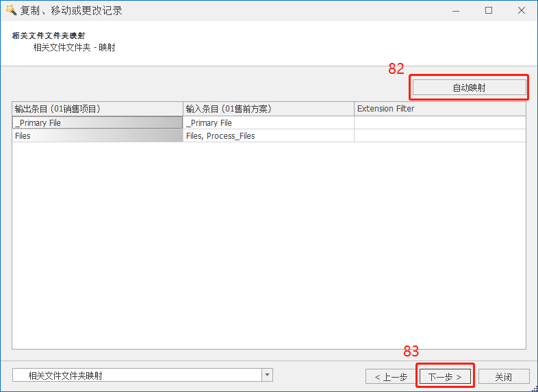The width and height of the screenshot is (538, 392).
Task: Click the 相关文件文件夹映射 combo box field
Action: [137, 375]
